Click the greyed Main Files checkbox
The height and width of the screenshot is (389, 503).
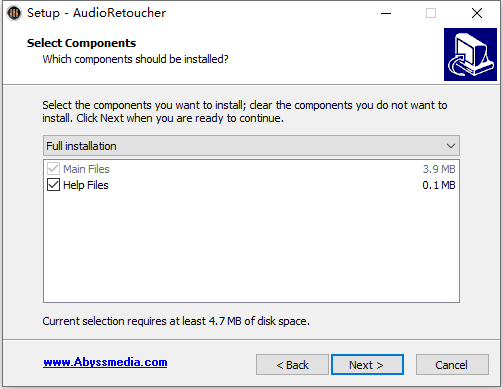53,169
